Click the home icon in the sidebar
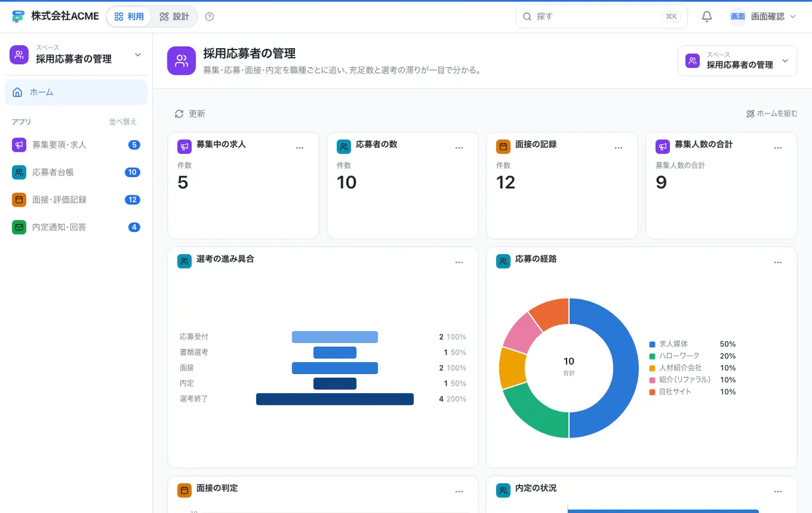Viewport: 812px width, 513px height. click(x=18, y=92)
